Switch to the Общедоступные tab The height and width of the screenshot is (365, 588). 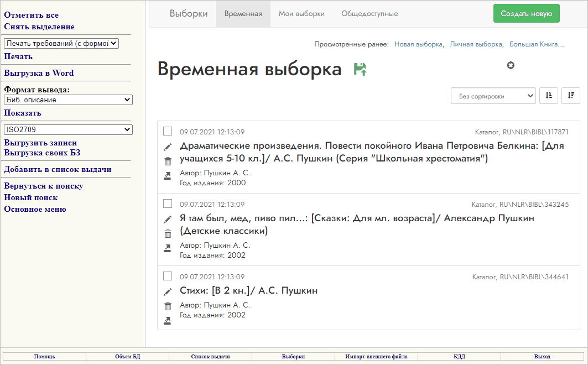(370, 14)
